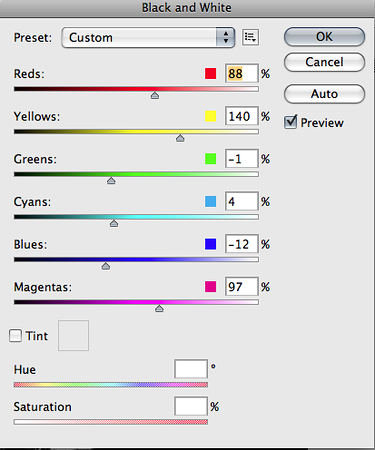Click the Reds slider thumb handle
The image size is (375, 450).
point(155,96)
